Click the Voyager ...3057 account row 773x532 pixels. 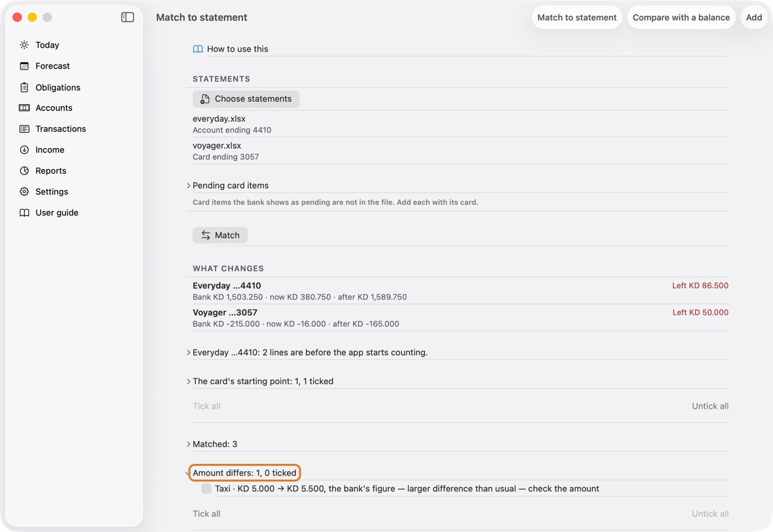click(x=461, y=318)
